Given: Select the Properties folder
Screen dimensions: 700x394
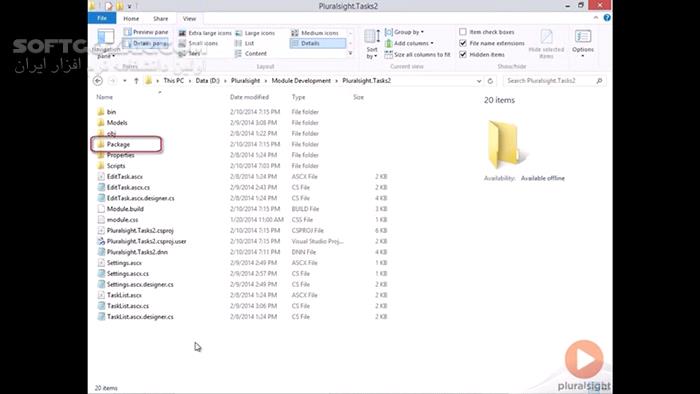Looking at the screenshot, I should [121, 155].
